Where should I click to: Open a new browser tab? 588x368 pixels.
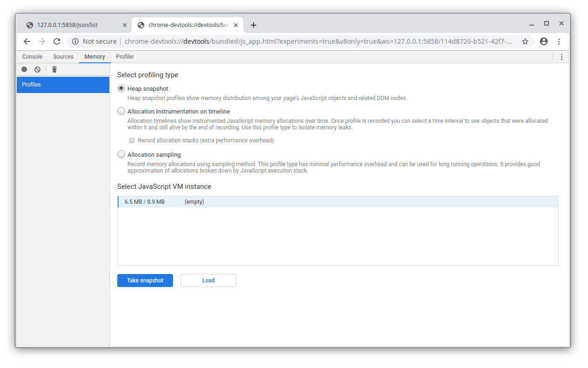pos(254,25)
